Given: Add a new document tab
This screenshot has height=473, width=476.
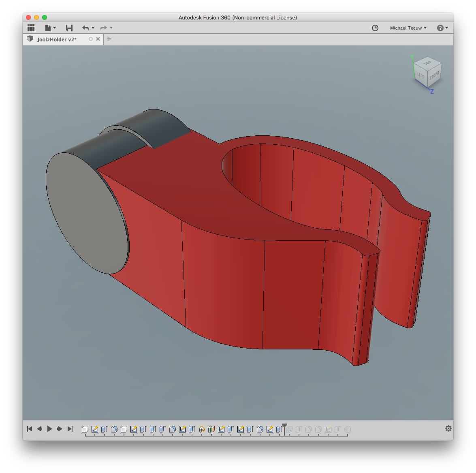Looking at the screenshot, I should pyautogui.click(x=109, y=39).
